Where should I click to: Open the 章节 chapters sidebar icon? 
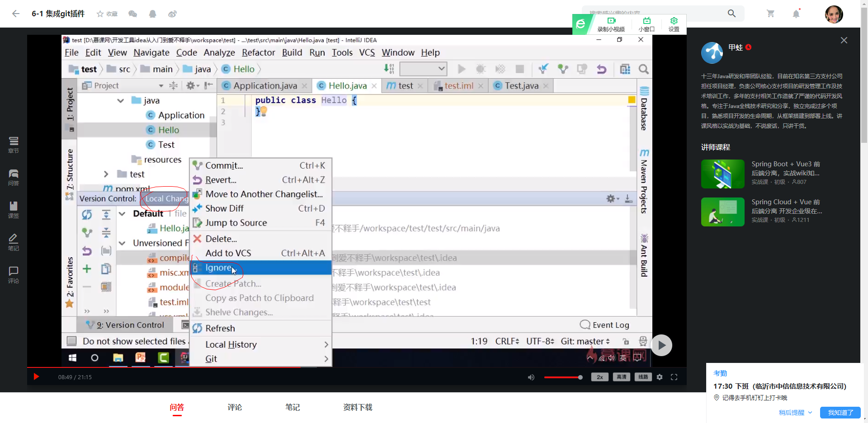[14, 145]
